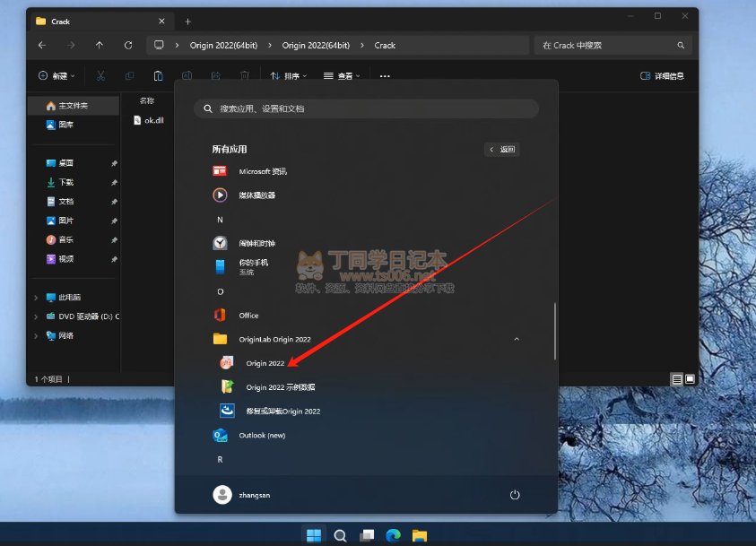This screenshot has height=546, width=756.
Task: Click the power button icon
Action: [515, 495]
